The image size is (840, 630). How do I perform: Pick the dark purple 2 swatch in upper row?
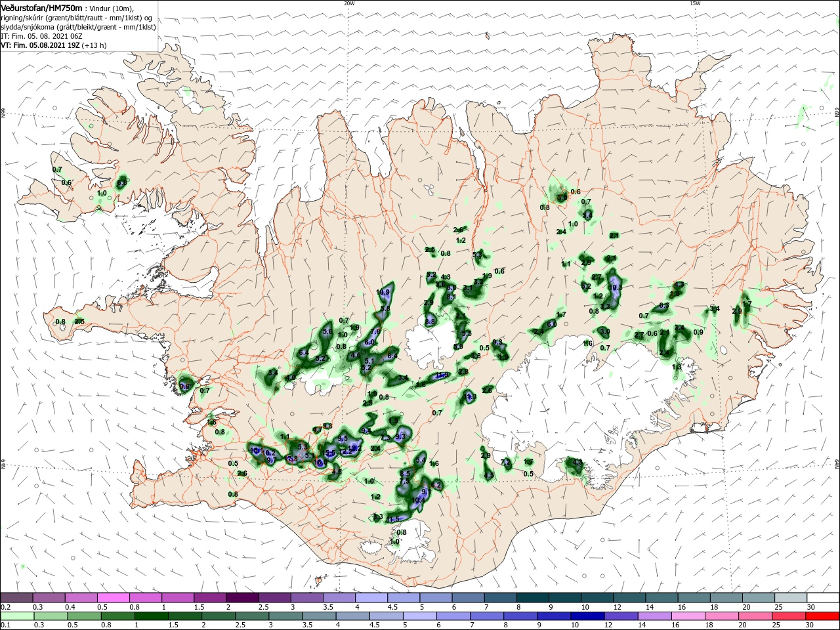pos(241,597)
